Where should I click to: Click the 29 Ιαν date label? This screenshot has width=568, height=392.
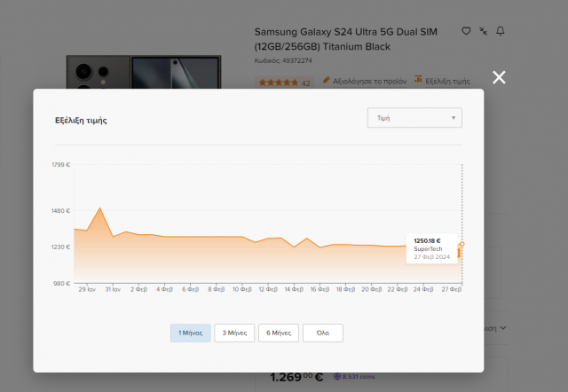click(x=87, y=289)
